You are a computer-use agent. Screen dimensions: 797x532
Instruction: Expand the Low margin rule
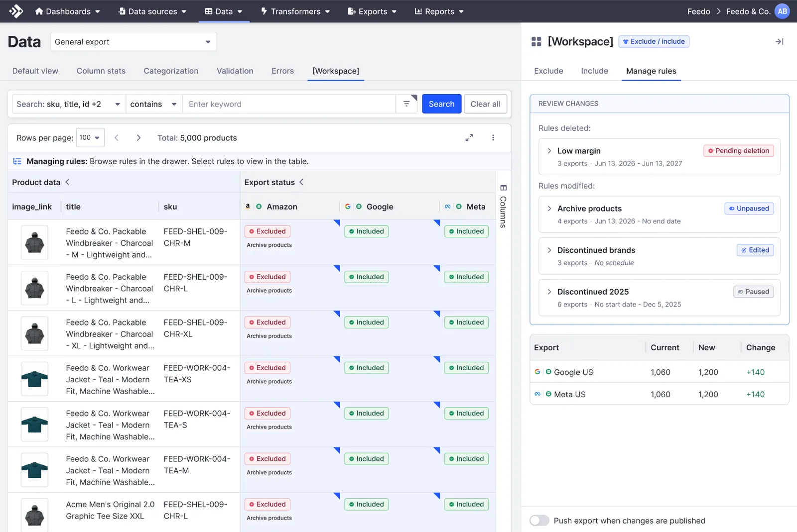click(x=549, y=151)
